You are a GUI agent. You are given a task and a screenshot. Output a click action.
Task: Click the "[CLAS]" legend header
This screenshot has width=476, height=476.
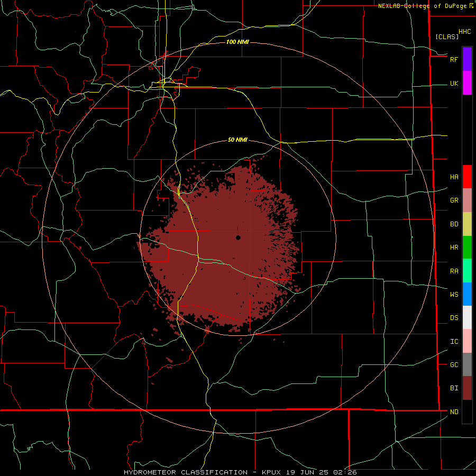pos(447,36)
